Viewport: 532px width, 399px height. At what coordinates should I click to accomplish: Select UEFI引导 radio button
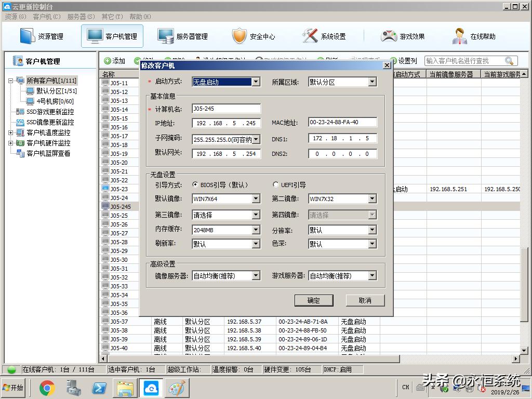point(276,185)
